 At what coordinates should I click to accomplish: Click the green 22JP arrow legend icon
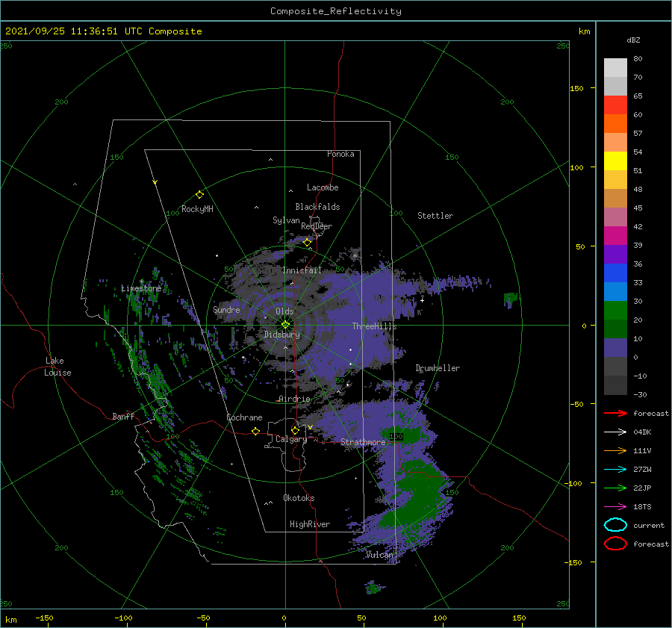tap(615, 488)
